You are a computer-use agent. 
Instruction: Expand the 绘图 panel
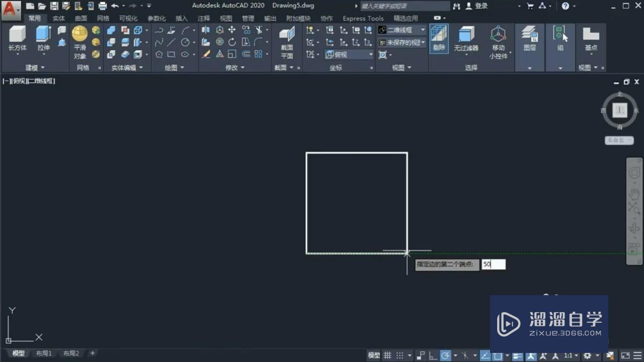174,67
